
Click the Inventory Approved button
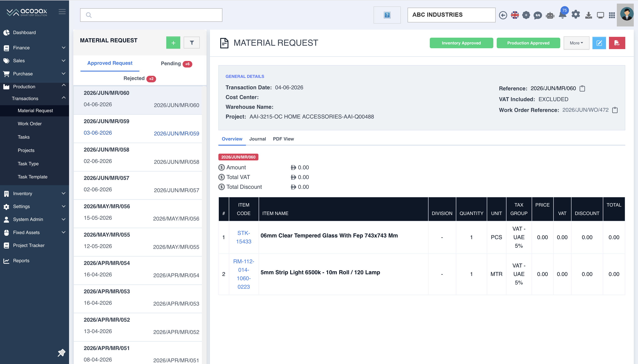point(461,43)
